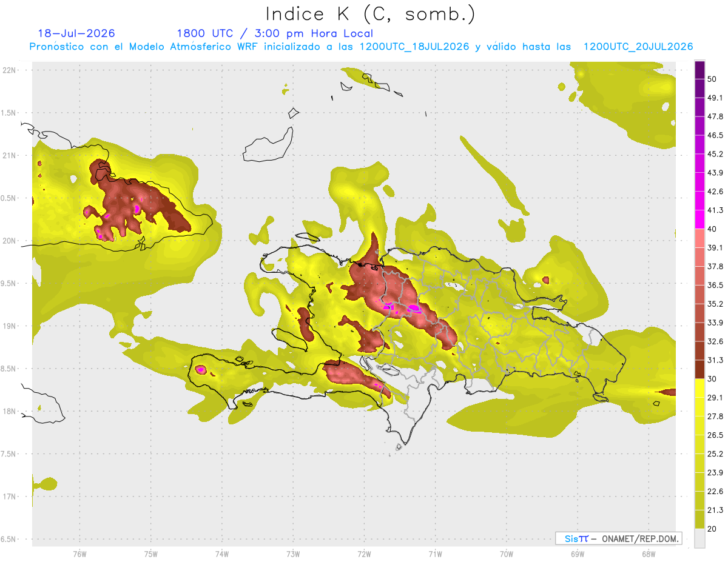The height and width of the screenshot is (562, 728).
Task: Click the longitude label '76W'
Action: tap(79, 554)
